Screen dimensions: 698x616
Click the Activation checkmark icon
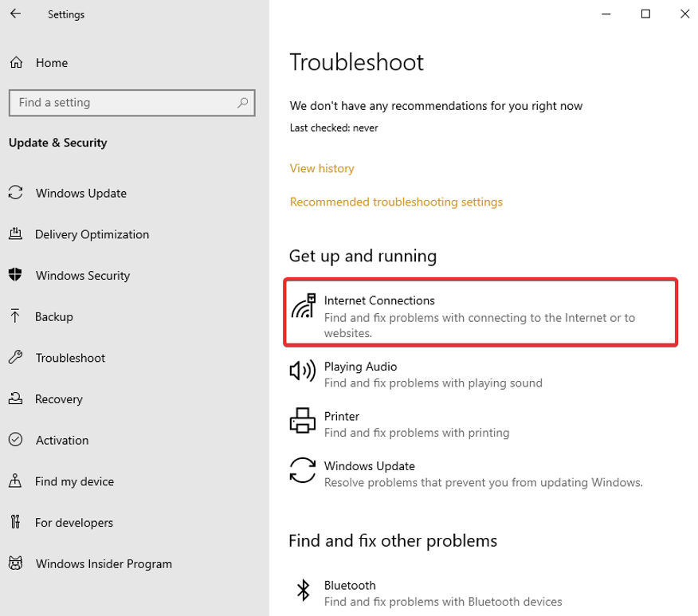[x=17, y=440]
